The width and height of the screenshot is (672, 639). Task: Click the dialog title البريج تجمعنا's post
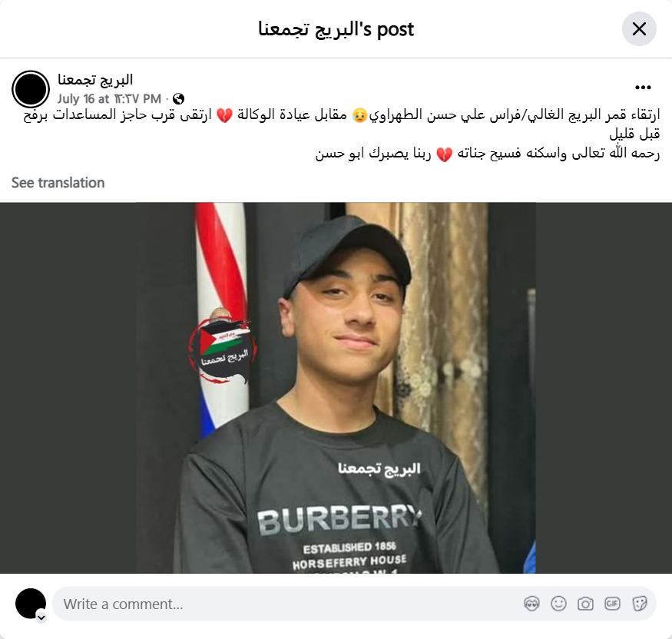point(336,29)
